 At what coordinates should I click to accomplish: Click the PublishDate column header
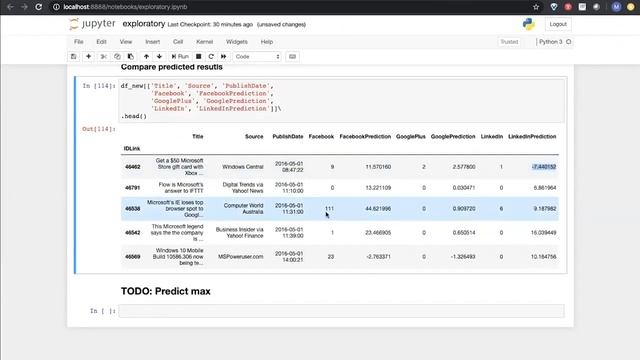(288, 136)
